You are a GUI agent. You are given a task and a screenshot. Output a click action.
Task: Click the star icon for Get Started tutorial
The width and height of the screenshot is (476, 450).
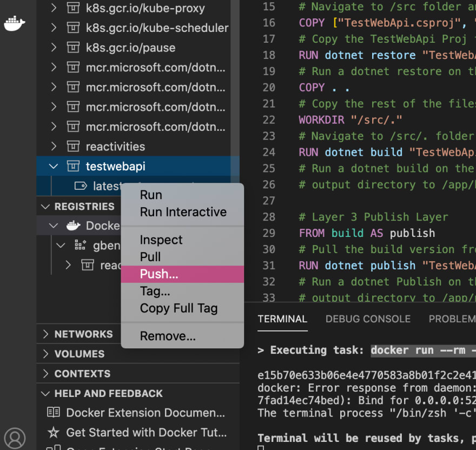(54, 432)
